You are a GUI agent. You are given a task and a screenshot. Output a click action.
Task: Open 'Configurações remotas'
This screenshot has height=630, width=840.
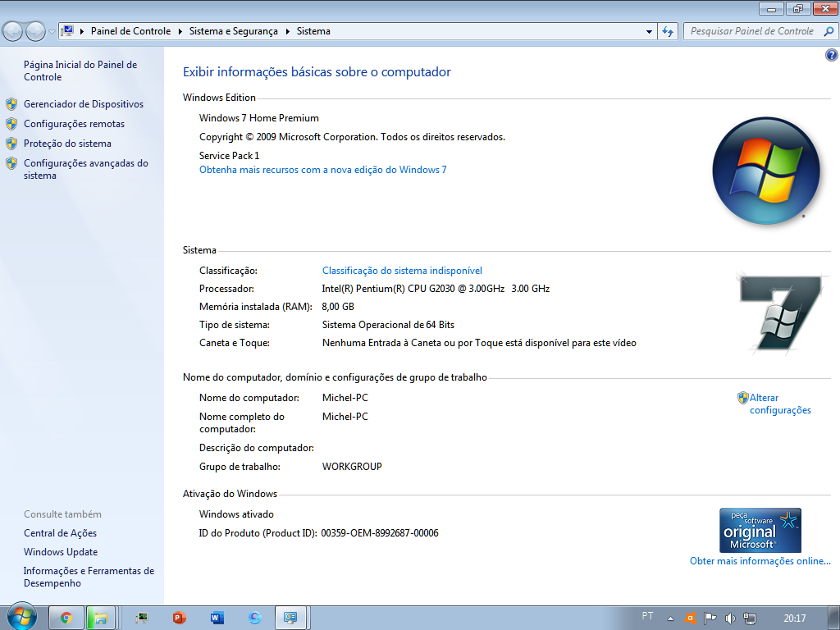(74, 124)
